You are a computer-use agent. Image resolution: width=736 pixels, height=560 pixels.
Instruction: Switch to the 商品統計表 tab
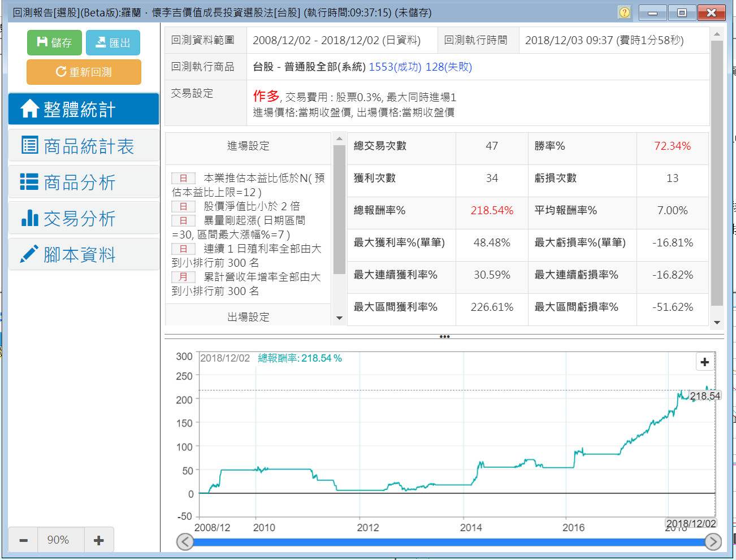tap(84, 146)
